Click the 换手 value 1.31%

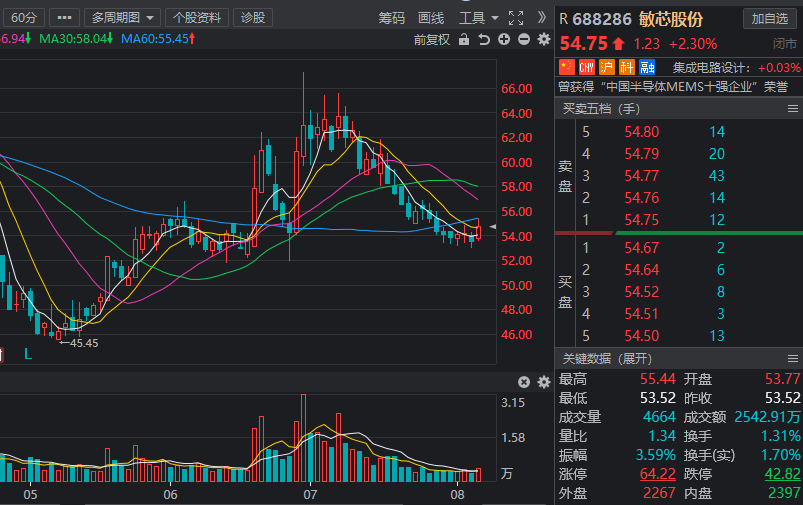780,436
